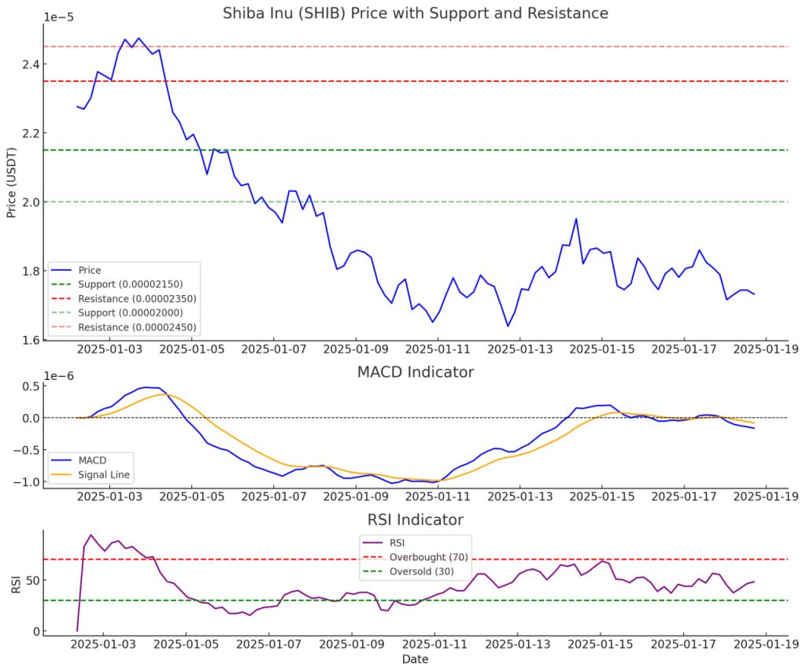Screen dimensions: 806x672
Task: Click 2025-01-17 under the price chart
Action: tap(684, 349)
